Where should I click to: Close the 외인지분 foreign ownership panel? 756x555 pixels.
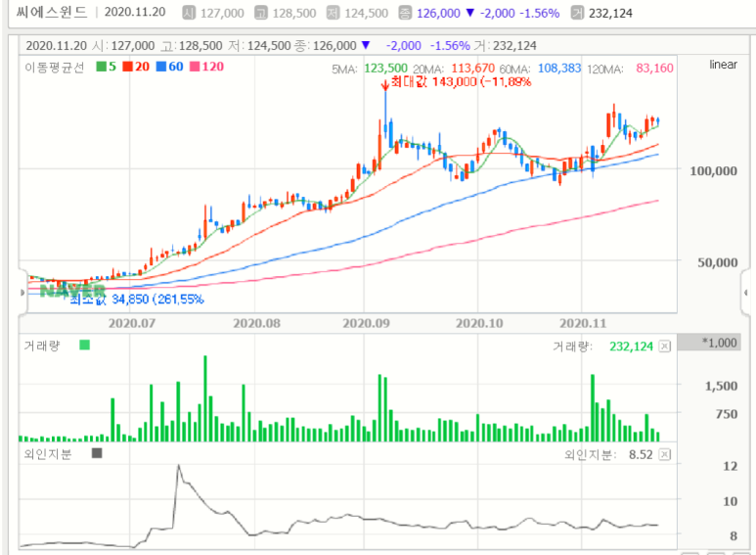[x=665, y=454]
